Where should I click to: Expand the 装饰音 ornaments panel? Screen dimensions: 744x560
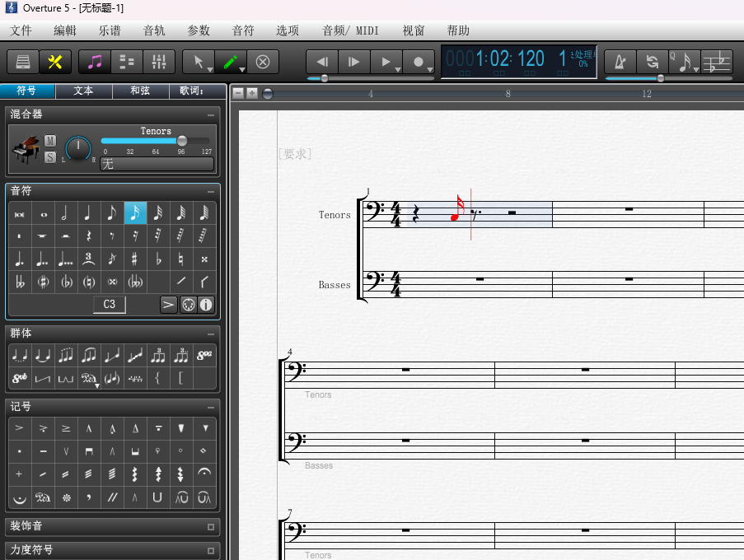pos(209,526)
